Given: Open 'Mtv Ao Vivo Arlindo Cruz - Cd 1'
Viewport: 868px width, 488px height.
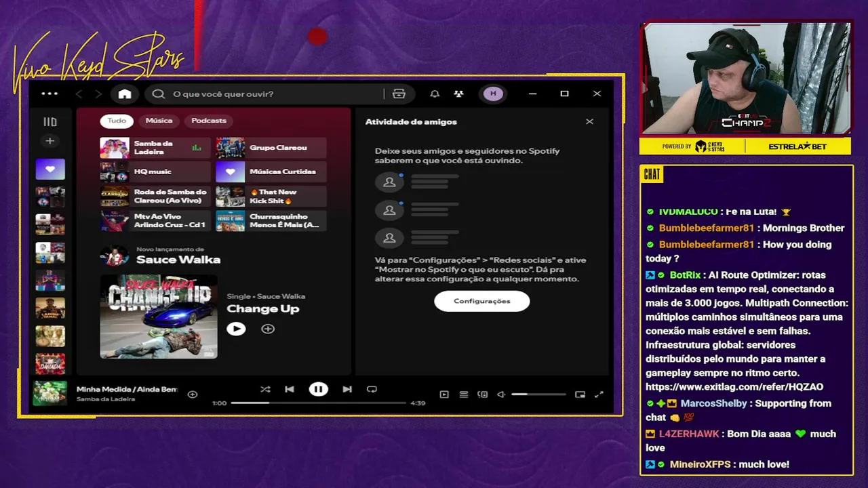Looking at the screenshot, I should coord(155,221).
